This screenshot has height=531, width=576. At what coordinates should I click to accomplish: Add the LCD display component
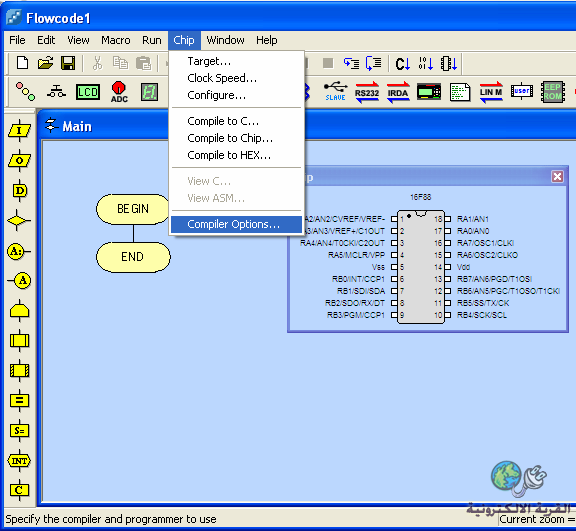click(88, 92)
